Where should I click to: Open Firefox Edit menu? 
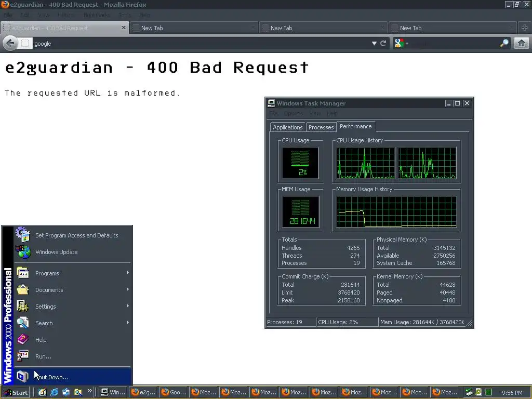pyautogui.click(x=24, y=15)
